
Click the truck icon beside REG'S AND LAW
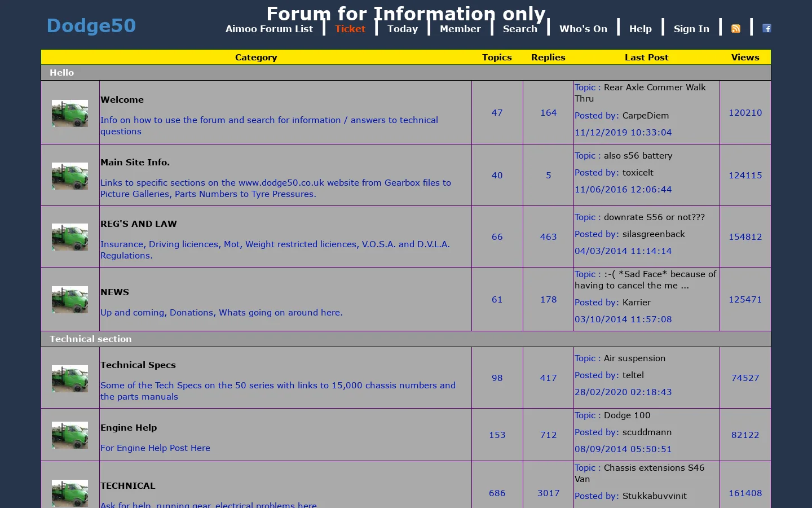click(70, 237)
